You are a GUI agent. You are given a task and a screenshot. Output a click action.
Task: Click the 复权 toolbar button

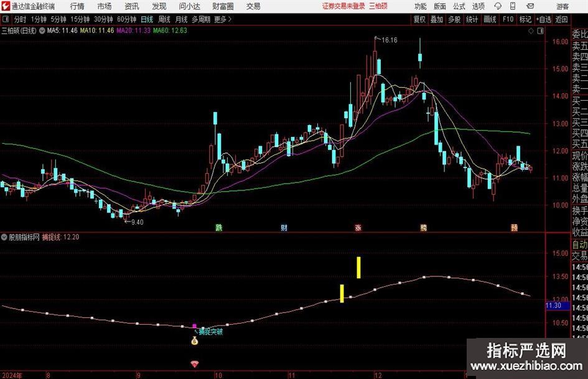(419, 19)
